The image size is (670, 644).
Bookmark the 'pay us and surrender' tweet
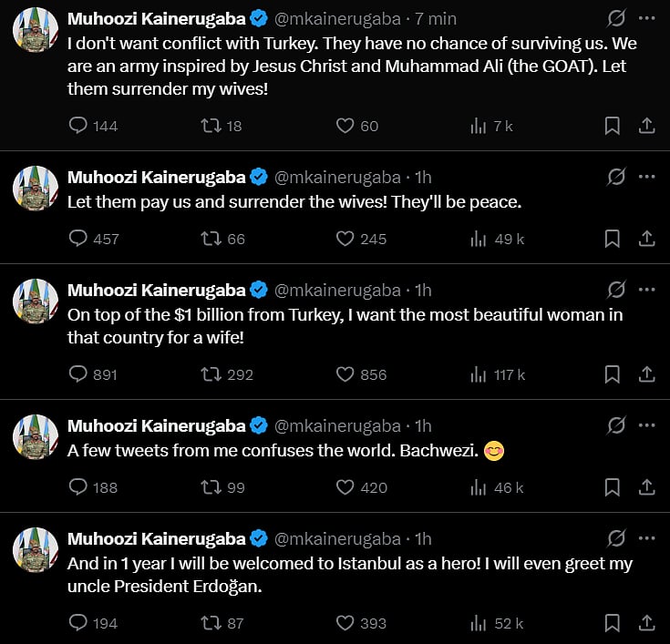point(613,239)
